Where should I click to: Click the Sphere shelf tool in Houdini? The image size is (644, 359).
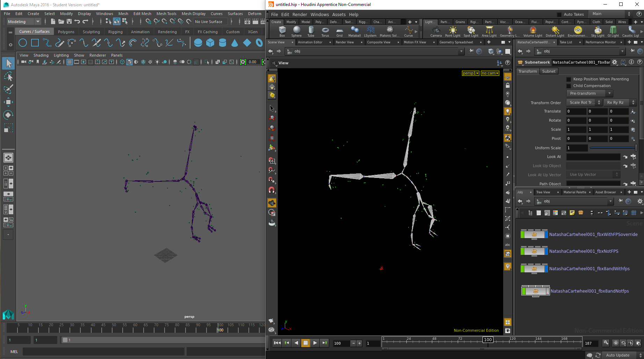296,31
